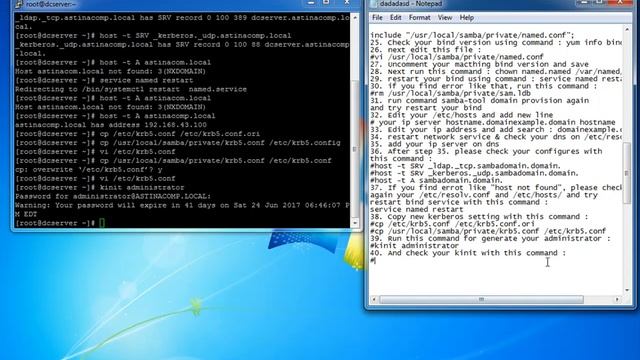
Task: Click 'astinacomp.local has address 192.168.43.100' line
Action: tap(111, 125)
